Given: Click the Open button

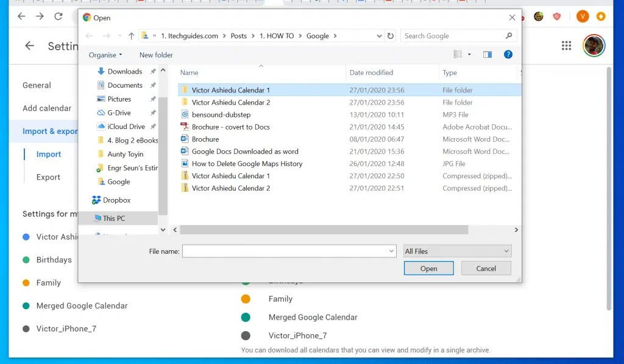Looking at the screenshot, I should pyautogui.click(x=428, y=268).
